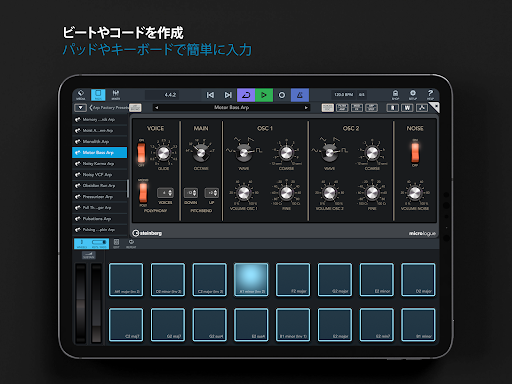Tap the D2 major chord pad
The image size is (512, 384).
pos(418,279)
